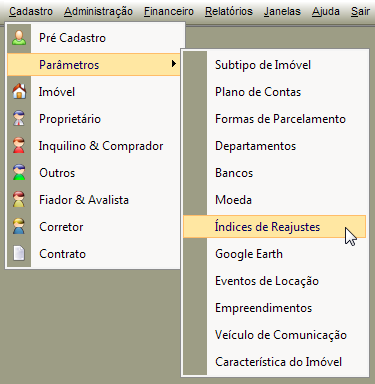
Task: Open the Janelas menu
Action: point(282,12)
